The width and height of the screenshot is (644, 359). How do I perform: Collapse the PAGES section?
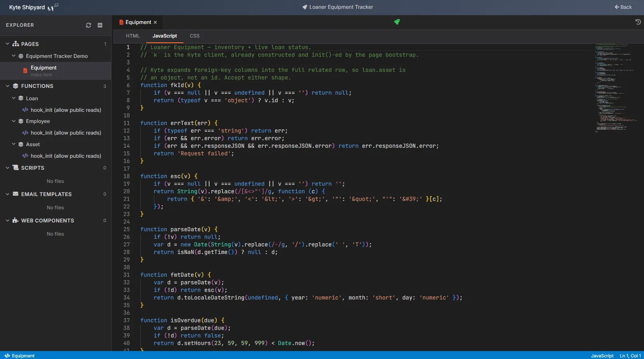(7, 44)
